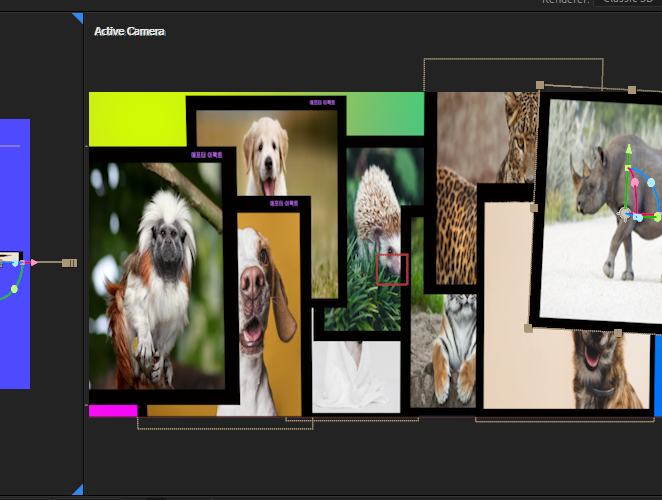662x500 pixels.
Task: Click the green Y-axis arrow on the rhino gizmo
Action: click(629, 149)
